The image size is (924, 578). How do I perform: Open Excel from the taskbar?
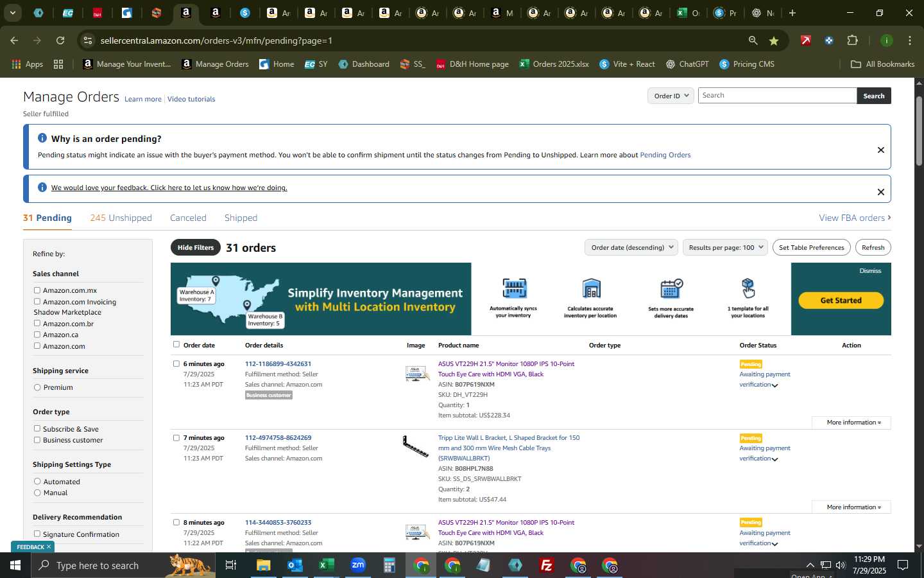(x=326, y=565)
